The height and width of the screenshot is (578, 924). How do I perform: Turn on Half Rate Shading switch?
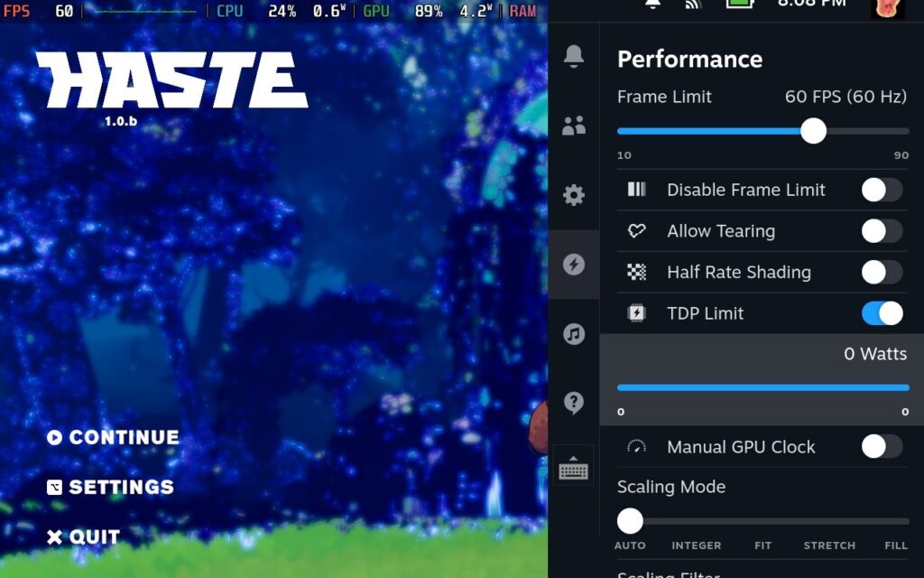[882, 273]
